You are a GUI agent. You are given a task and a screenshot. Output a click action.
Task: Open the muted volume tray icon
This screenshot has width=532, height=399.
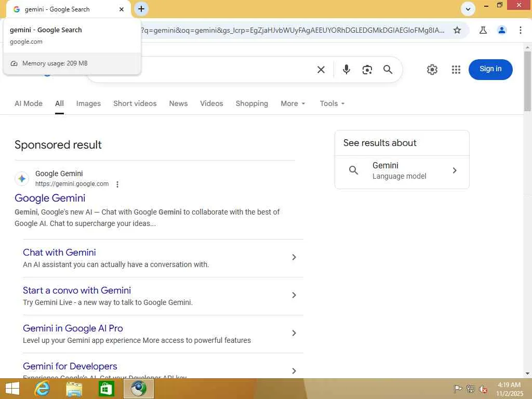pos(483,389)
